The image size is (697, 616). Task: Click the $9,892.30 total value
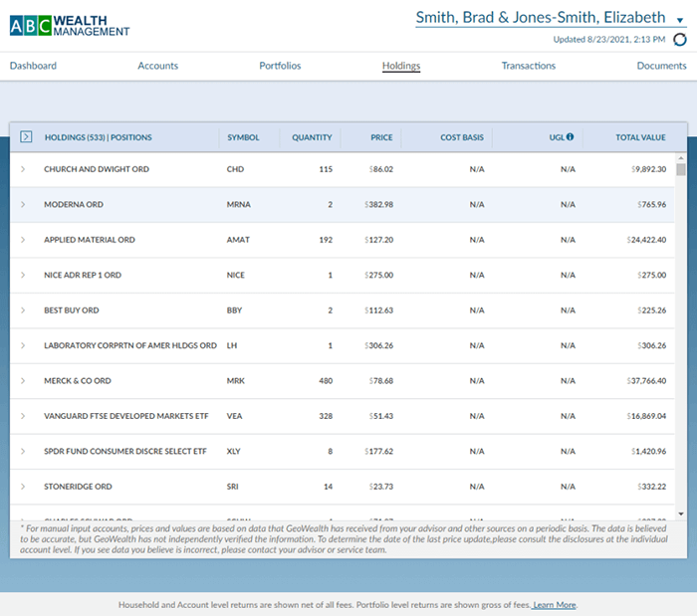648,169
